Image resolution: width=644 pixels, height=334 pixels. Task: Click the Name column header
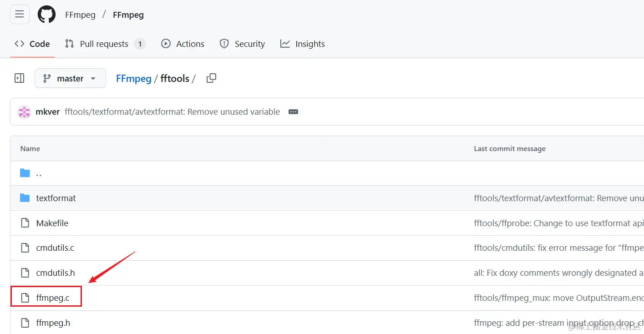tap(30, 148)
